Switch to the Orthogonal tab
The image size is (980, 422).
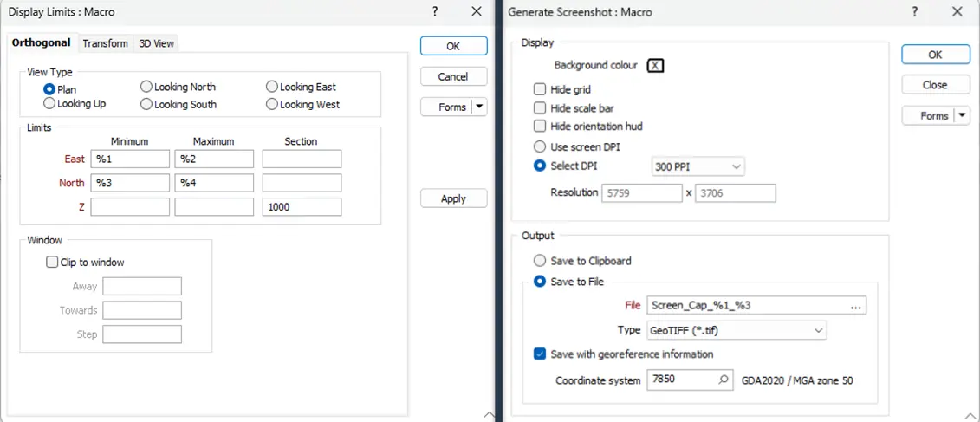(42, 43)
